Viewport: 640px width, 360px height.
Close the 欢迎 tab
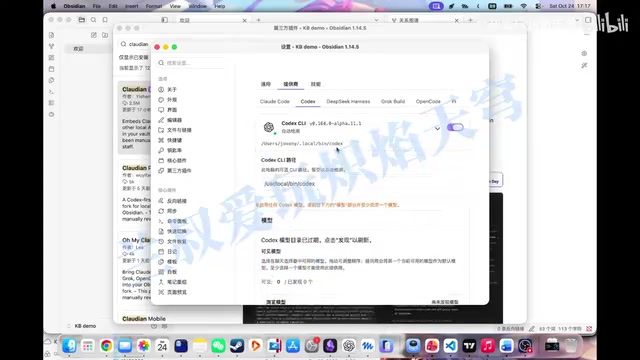click(244, 20)
